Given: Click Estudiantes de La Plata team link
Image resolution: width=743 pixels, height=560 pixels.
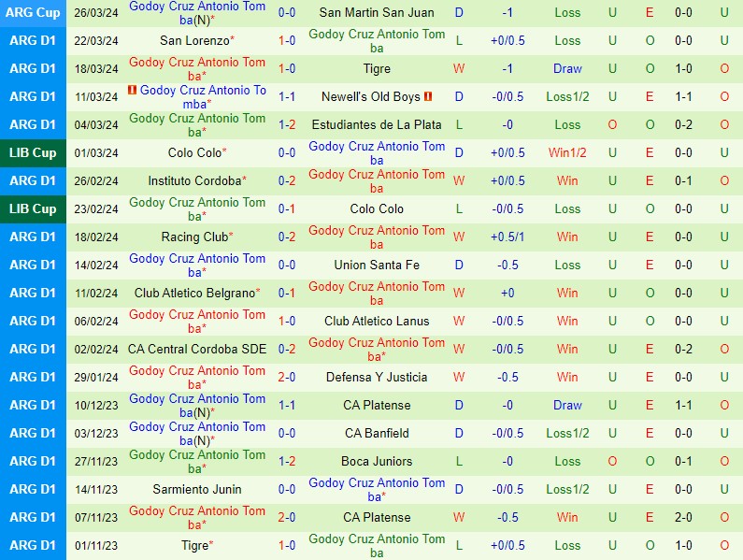Looking at the screenshot, I should click(377, 124).
